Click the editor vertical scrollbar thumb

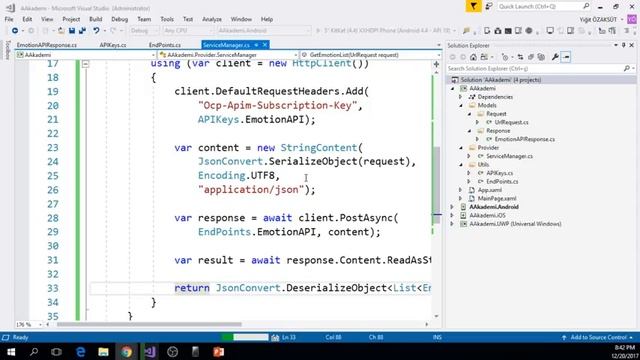[x=436, y=185]
